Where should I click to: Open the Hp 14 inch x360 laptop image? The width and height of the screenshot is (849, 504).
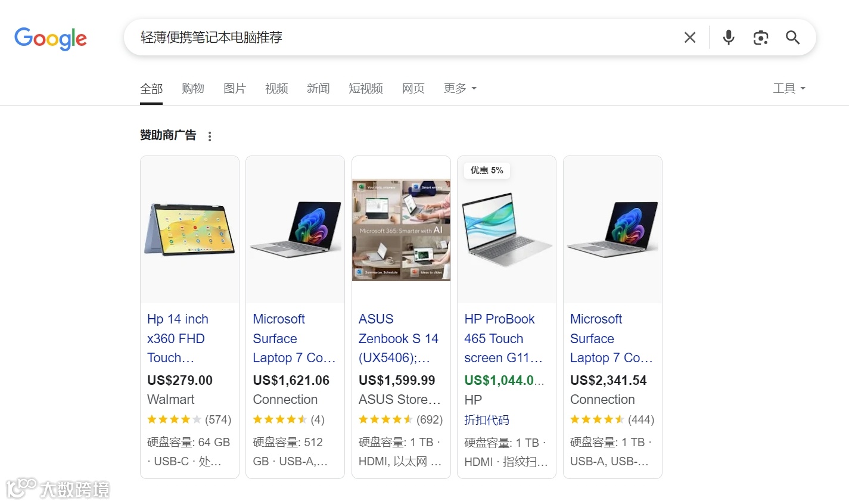[189, 230]
